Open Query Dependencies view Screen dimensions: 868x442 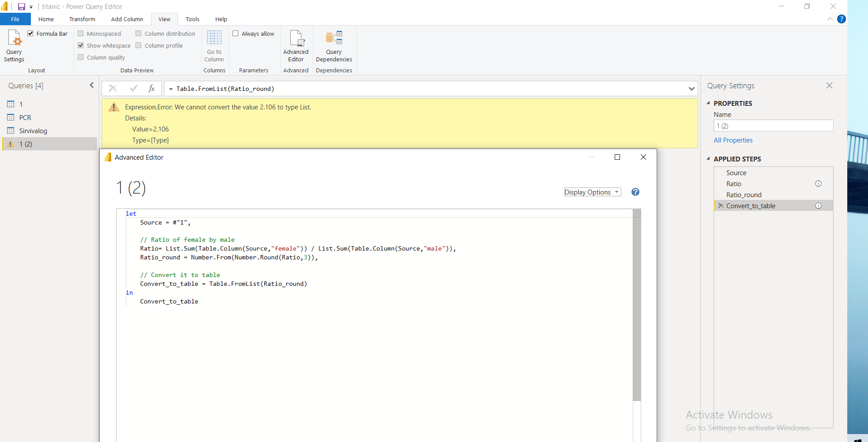tap(334, 46)
